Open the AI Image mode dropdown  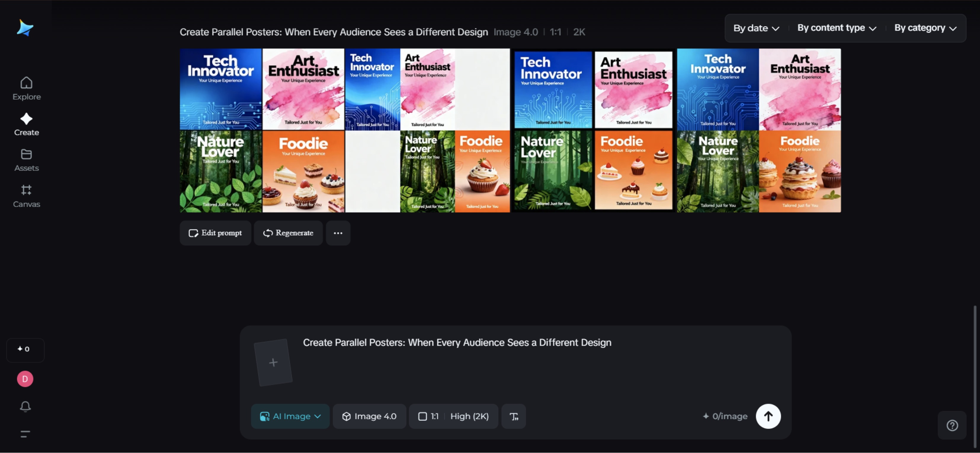[x=290, y=417]
